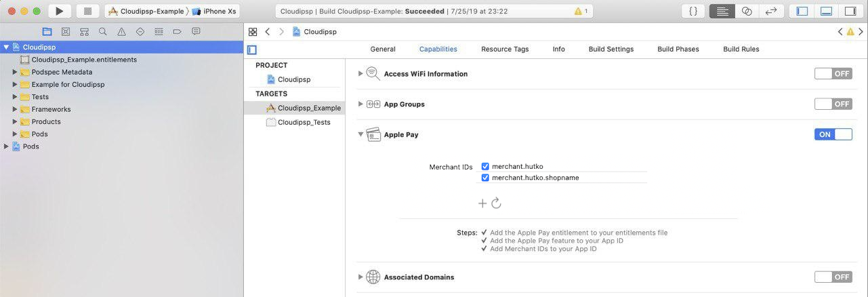Image resolution: width=868 pixels, height=297 pixels.
Task: Open the General tab
Action: [383, 49]
